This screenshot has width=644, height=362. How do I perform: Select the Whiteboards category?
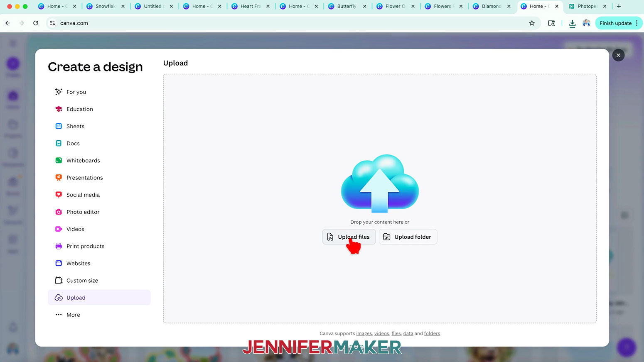[x=99, y=161]
